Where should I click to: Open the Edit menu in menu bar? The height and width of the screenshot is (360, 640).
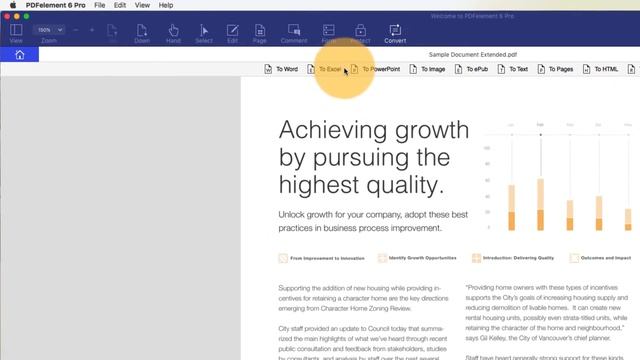point(120,5)
